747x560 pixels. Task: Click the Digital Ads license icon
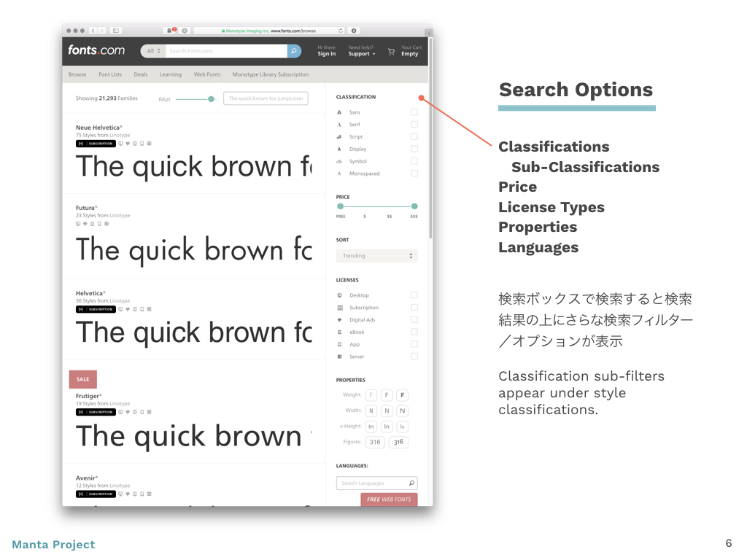tap(340, 320)
